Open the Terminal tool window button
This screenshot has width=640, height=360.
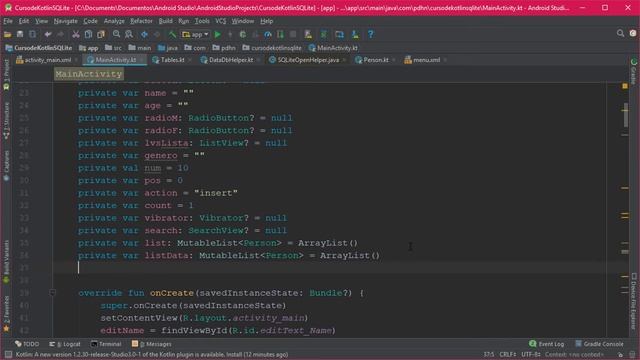tap(106, 344)
